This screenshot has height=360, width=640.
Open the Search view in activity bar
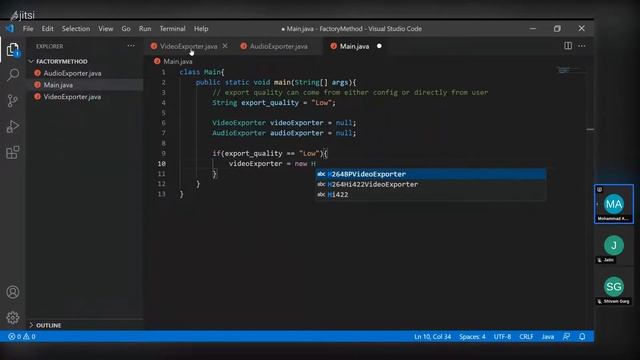[x=13, y=75]
